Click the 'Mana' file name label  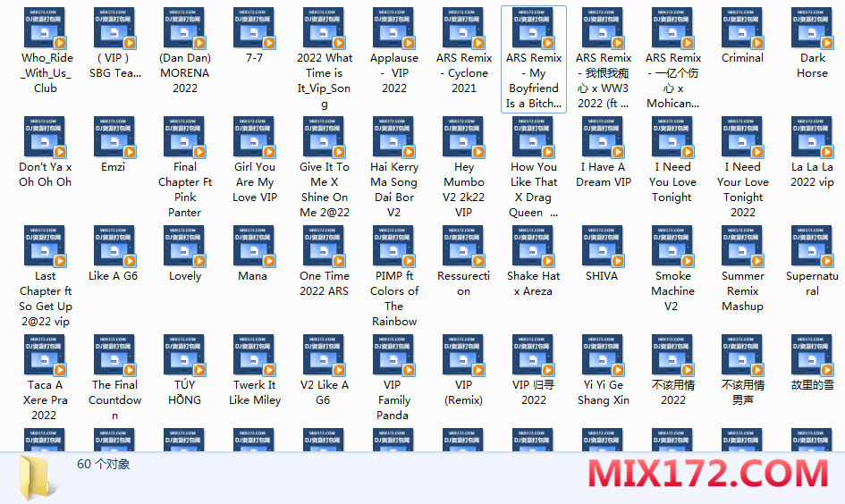tap(252, 276)
